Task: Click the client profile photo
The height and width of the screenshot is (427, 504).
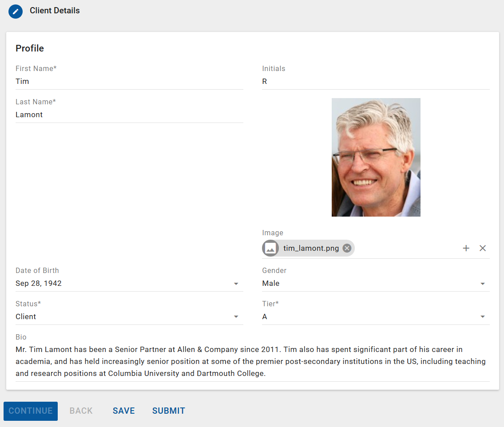Action: [376, 157]
